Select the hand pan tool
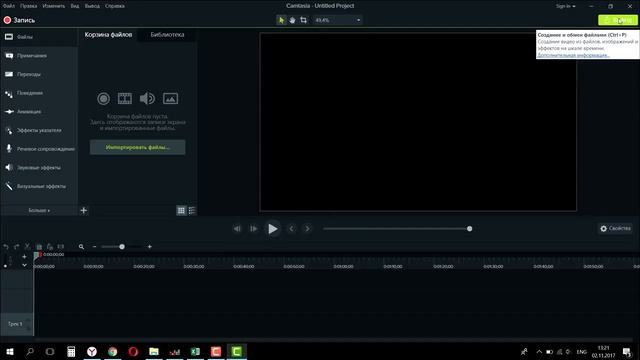 292,20
